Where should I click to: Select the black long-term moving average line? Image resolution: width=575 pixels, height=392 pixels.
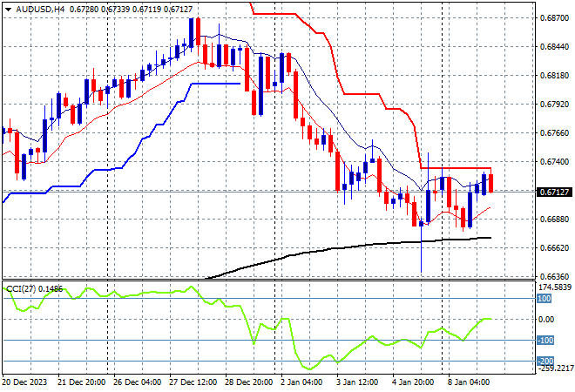coord(348,247)
